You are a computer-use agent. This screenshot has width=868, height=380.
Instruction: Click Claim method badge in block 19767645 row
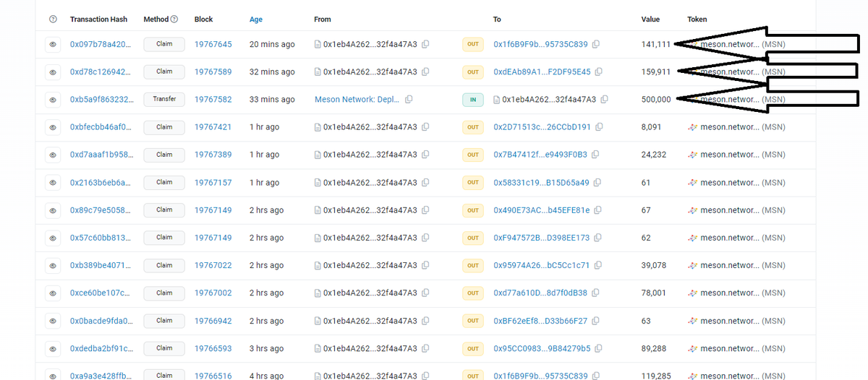click(164, 44)
